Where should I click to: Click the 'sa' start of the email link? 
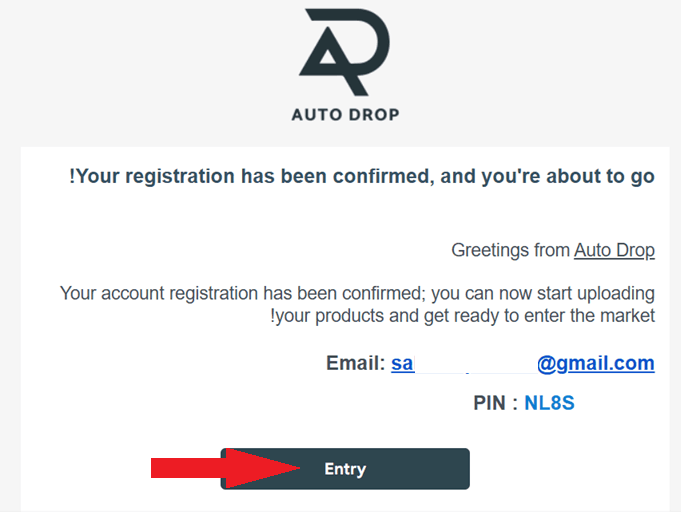click(x=402, y=363)
